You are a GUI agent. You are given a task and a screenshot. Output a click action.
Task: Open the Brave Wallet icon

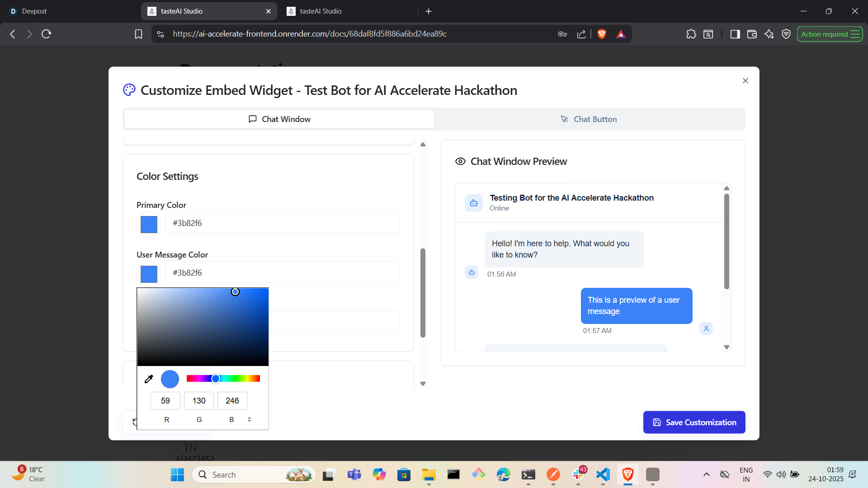coord(752,34)
